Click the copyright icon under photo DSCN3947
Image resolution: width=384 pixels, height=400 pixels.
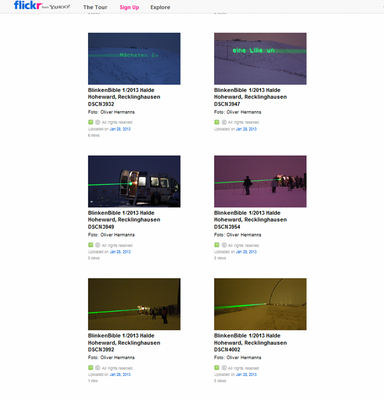pyautogui.click(x=224, y=122)
